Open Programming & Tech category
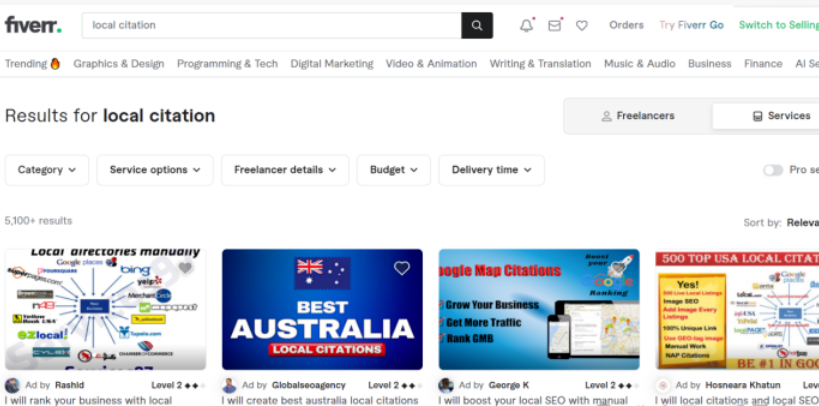 pos(227,64)
